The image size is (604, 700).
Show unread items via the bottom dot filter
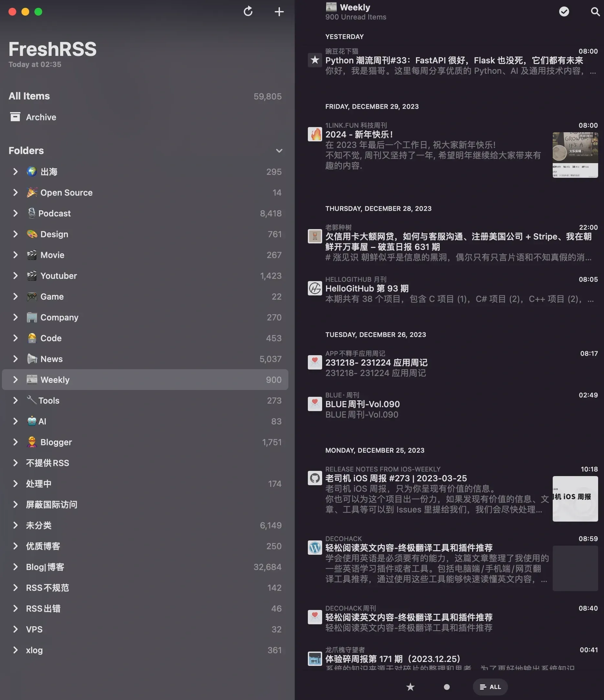point(446,687)
